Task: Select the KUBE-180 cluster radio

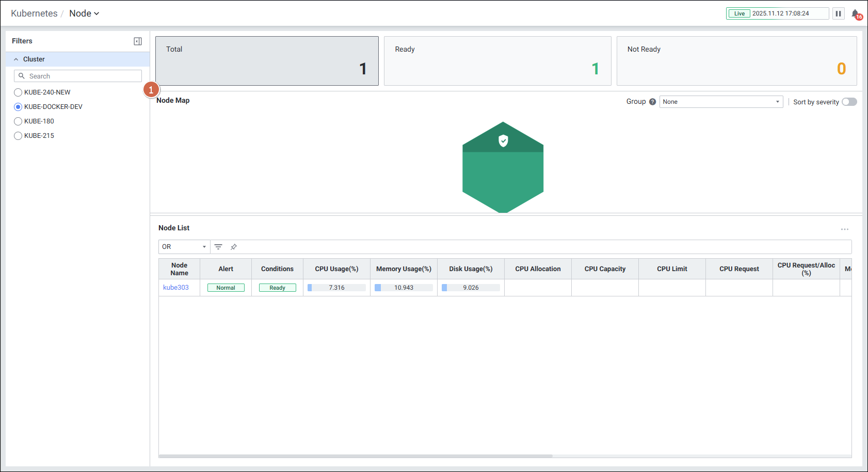Action: [x=18, y=121]
